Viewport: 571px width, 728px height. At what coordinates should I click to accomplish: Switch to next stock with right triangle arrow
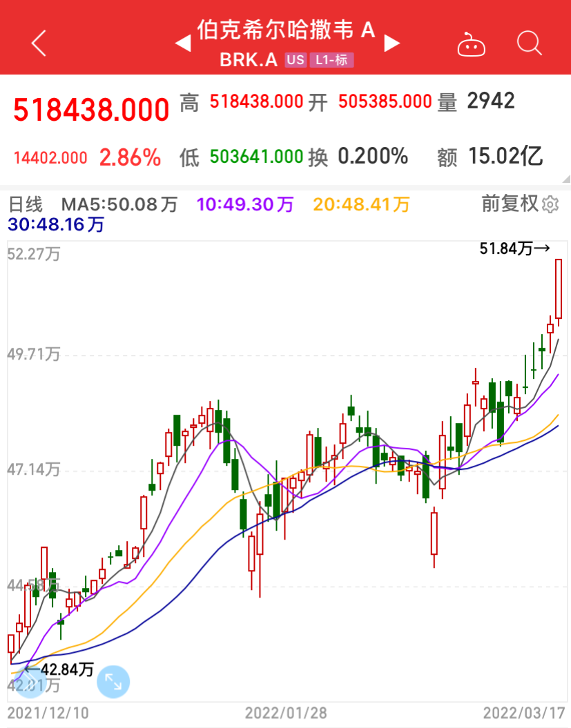point(392,43)
